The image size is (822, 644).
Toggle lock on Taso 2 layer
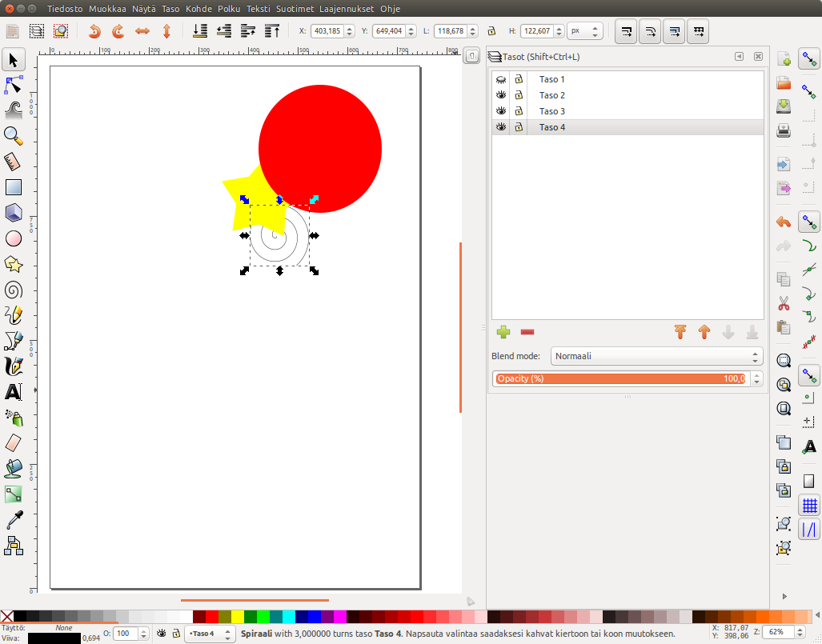(519, 95)
